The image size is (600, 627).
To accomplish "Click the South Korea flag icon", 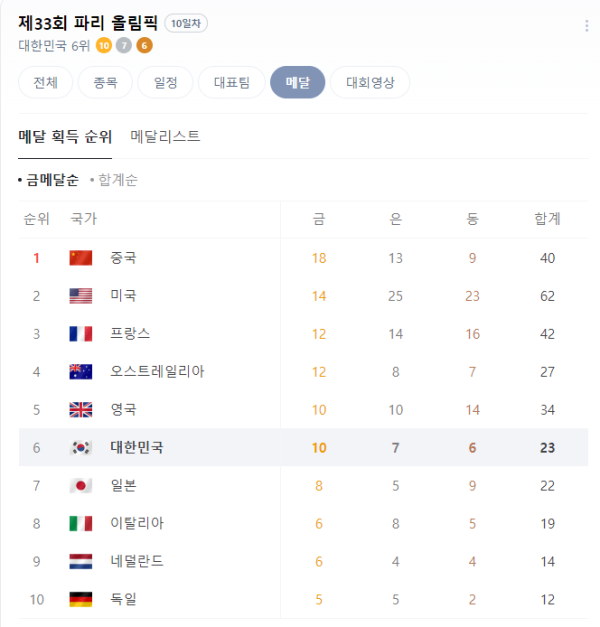I will click(x=81, y=447).
